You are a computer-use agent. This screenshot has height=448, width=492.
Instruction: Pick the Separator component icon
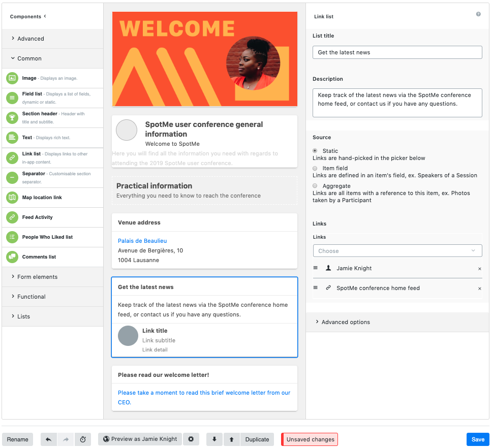[x=12, y=177]
